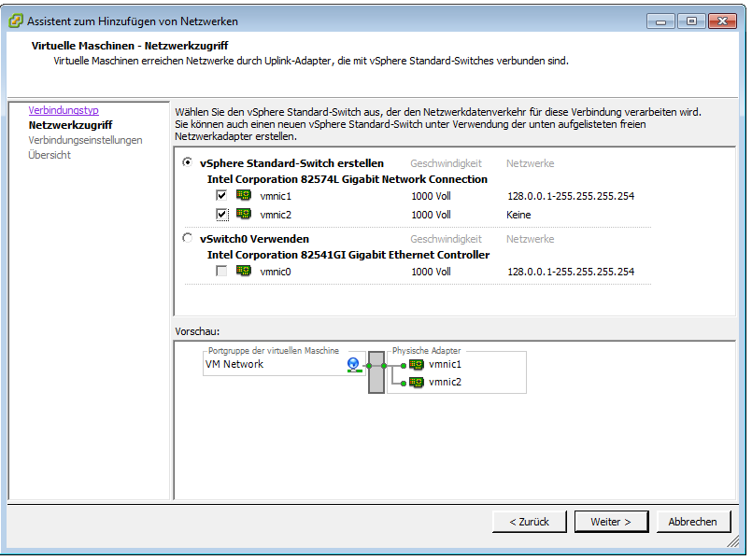The width and height of the screenshot is (752, 560).
Task: Open the Verbindungstyp step
Action: coord(63,110)
